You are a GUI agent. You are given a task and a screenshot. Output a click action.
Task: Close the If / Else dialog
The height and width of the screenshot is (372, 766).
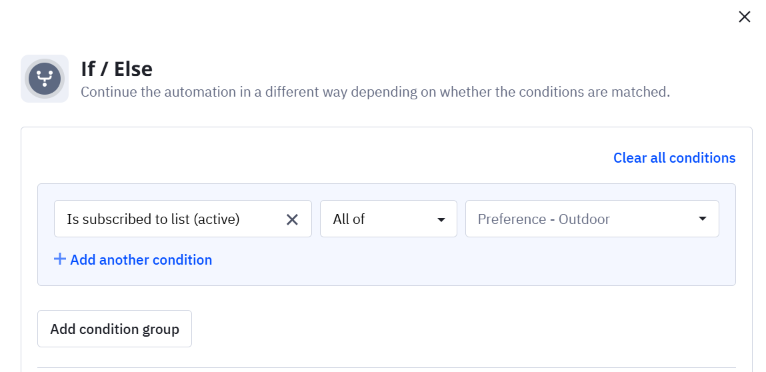[744, 17]
